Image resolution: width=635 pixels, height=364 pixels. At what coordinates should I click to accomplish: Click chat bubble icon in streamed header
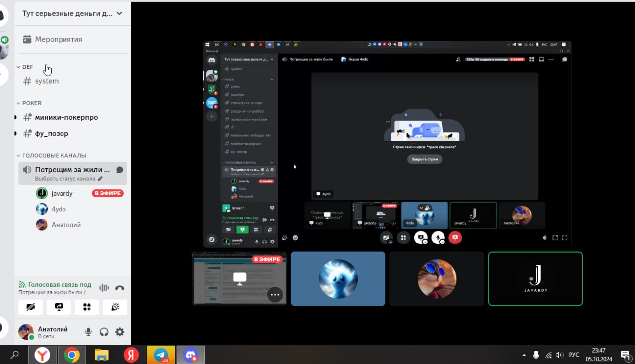click(564, 59)
